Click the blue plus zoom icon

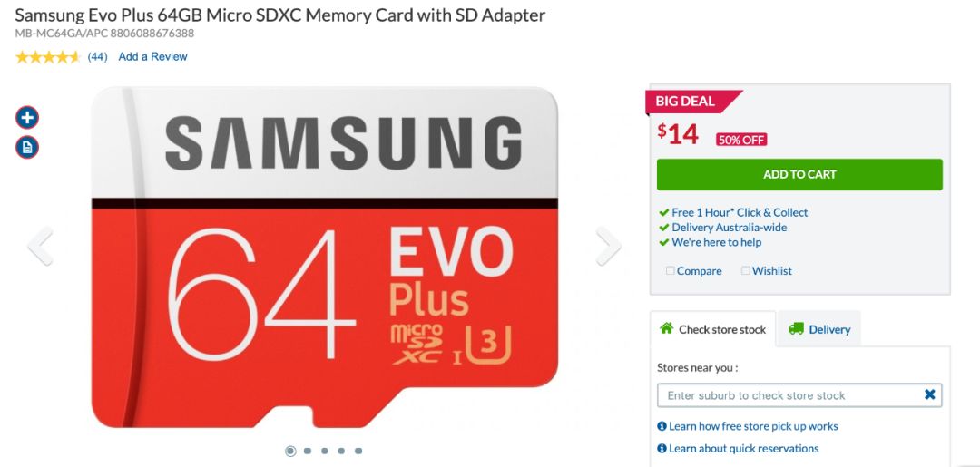(x=27, y=117)
